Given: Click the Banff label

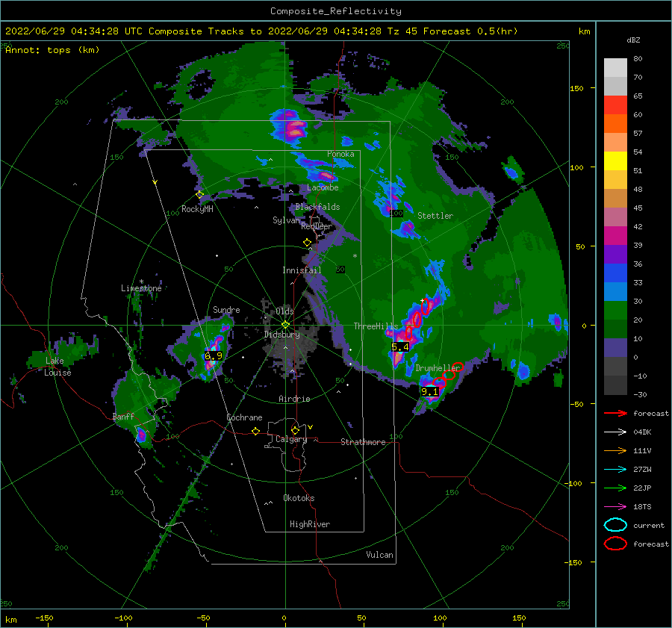Looking at the screenshot, I should point(123,416).
